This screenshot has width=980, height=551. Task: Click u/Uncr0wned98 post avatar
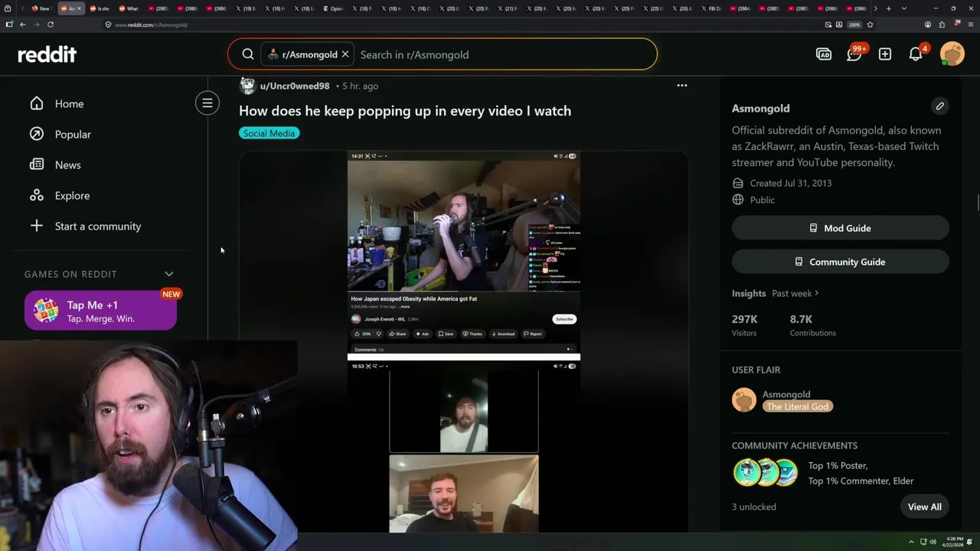tap(247, 85)
